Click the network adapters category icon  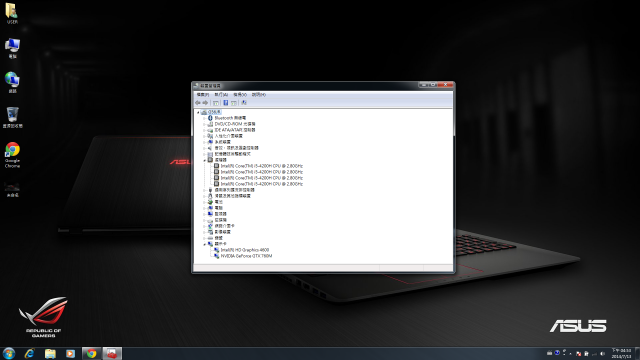click(x=210, y=226)
